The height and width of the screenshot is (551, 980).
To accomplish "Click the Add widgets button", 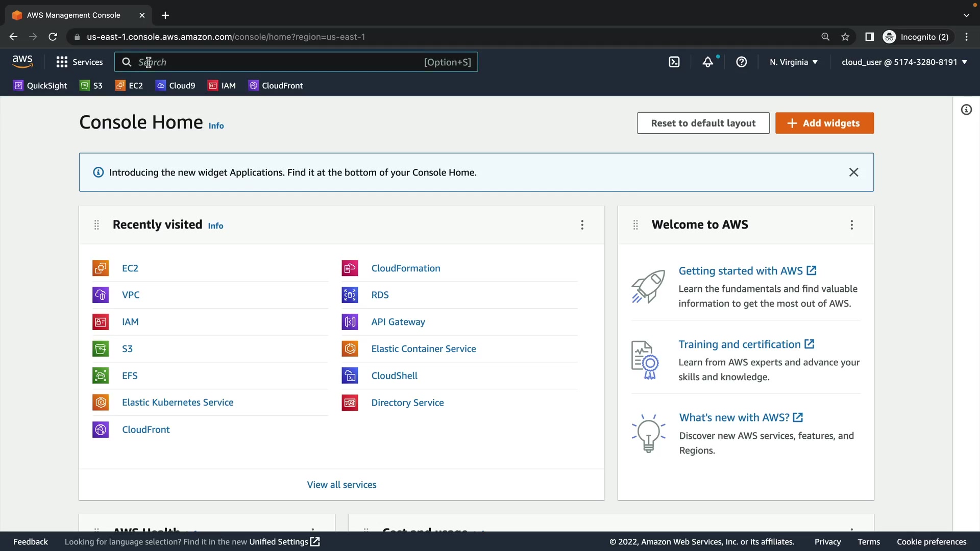I will click(824, 123).
